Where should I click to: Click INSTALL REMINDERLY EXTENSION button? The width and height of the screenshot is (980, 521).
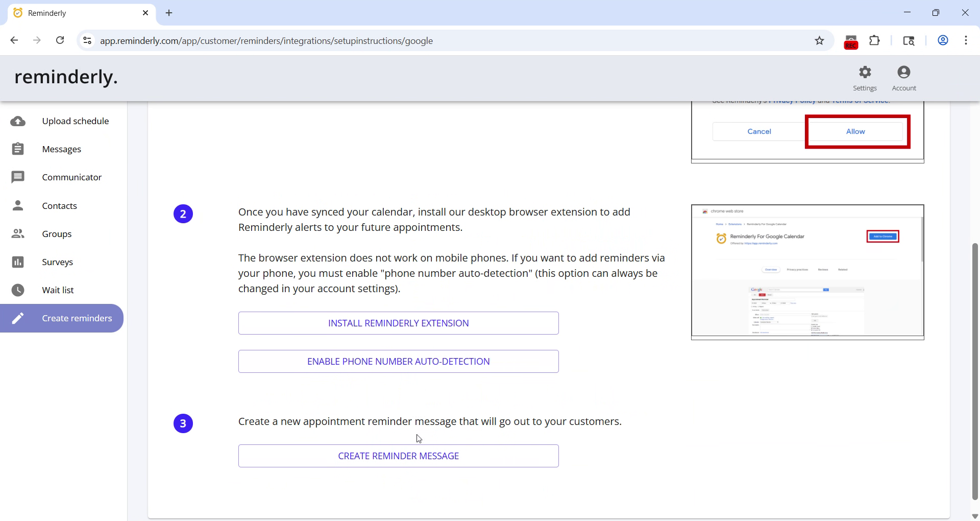click(x=399, y=323)
